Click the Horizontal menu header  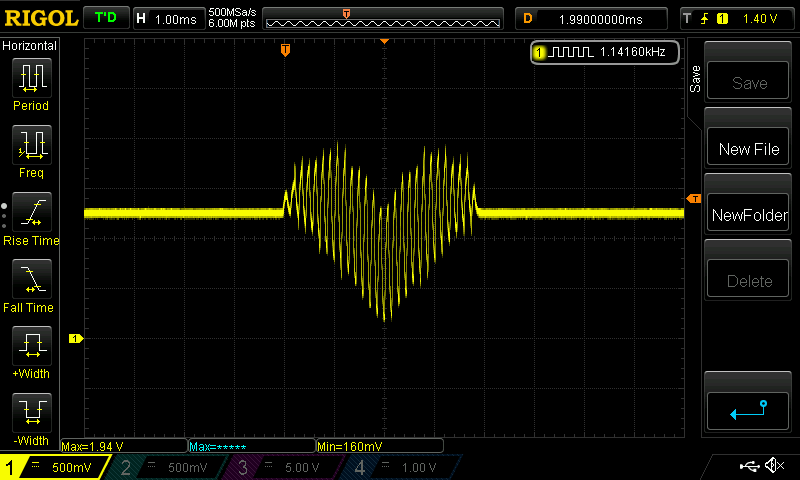(x=30, y=46)
